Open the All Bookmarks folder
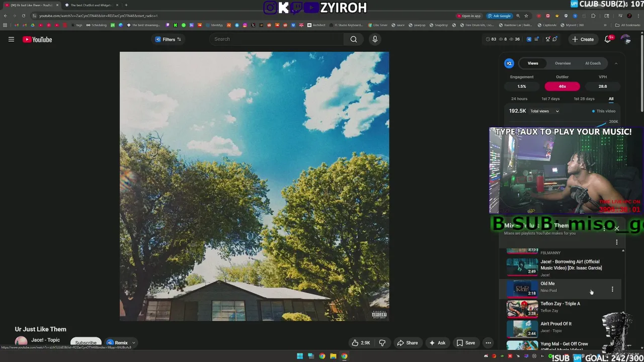This screenshot has height=362, width=644. coord(628,25)
